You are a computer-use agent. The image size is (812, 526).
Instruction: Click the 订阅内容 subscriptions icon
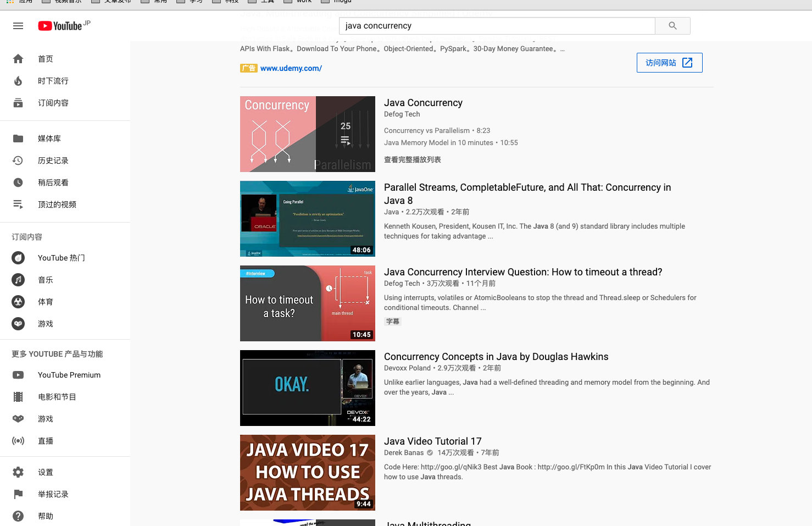[18, 103]
